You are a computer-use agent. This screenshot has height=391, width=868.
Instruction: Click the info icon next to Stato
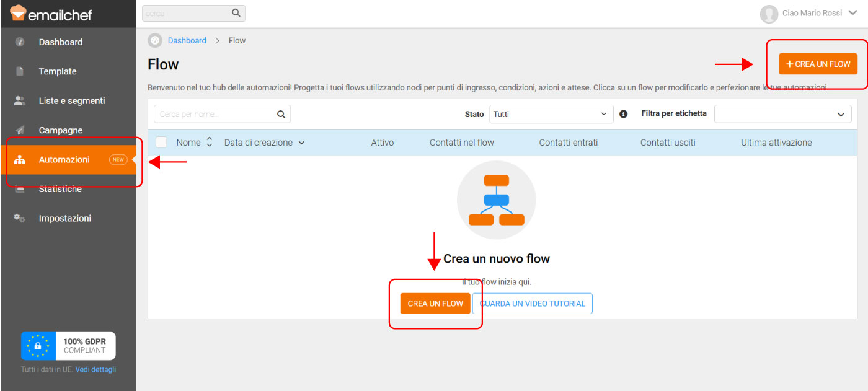point(624,114)
